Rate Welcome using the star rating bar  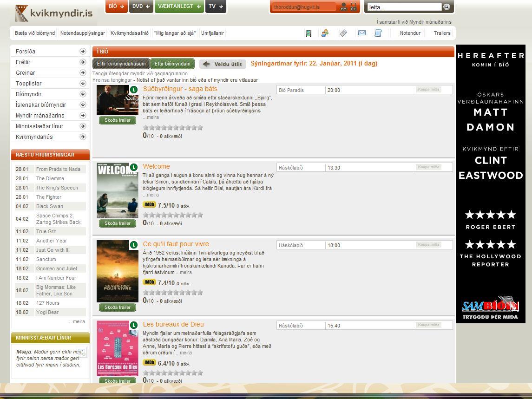tap(173, 215)
